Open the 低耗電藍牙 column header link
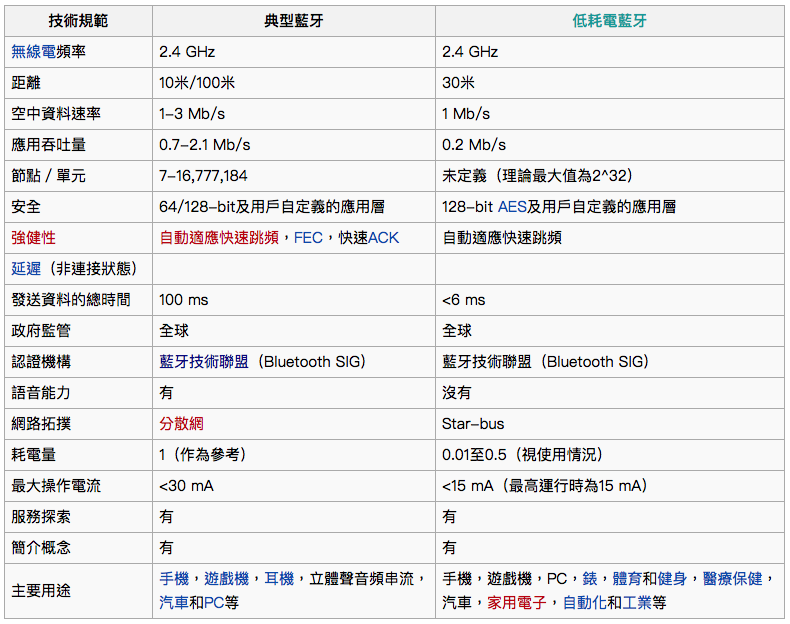Viewport: 790px width, 624px height. [x=610, y=20]
